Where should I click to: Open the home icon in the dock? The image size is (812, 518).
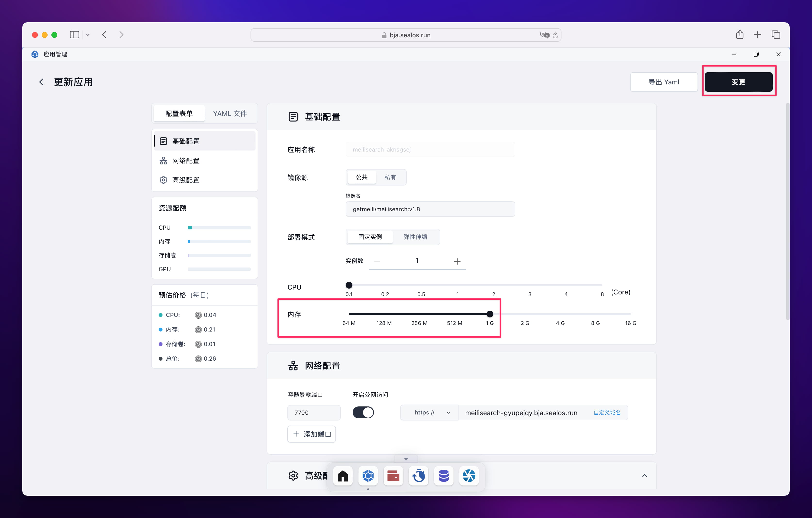coord(343,476)
